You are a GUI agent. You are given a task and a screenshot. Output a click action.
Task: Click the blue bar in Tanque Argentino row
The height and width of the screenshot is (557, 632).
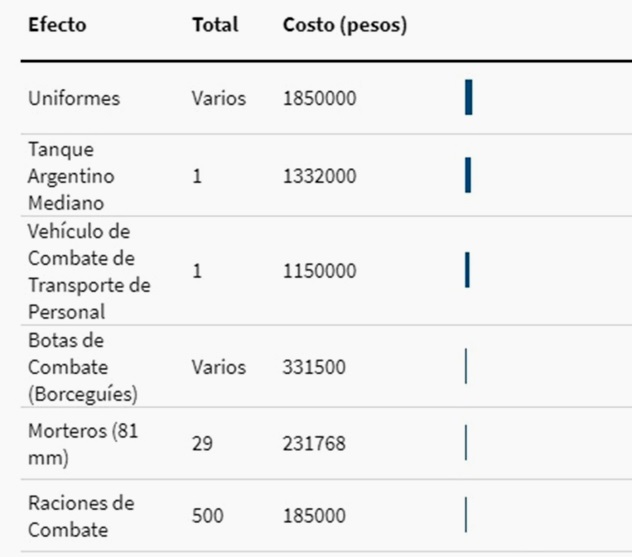(x=468, y=176)
